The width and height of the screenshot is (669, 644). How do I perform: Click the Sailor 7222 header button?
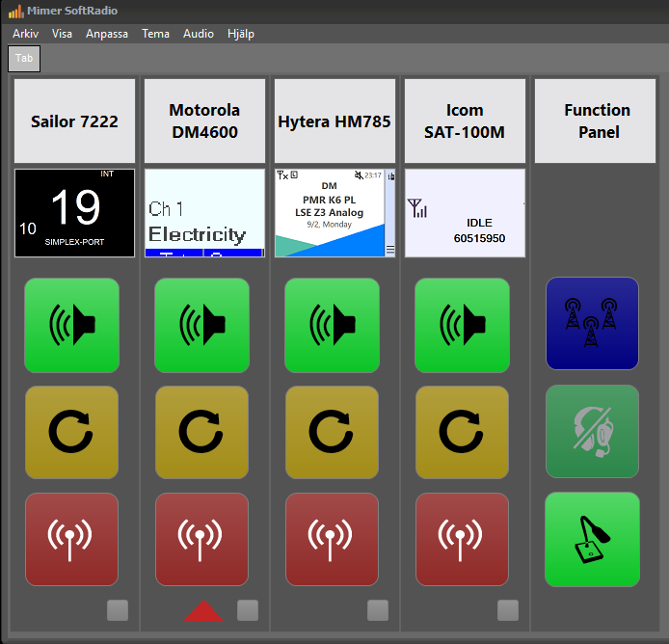tap(74, 121)
